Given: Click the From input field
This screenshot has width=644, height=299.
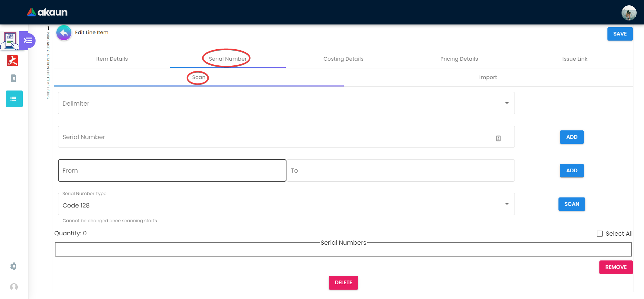Looking at the screenshot, I should click(x=172, y=171).
